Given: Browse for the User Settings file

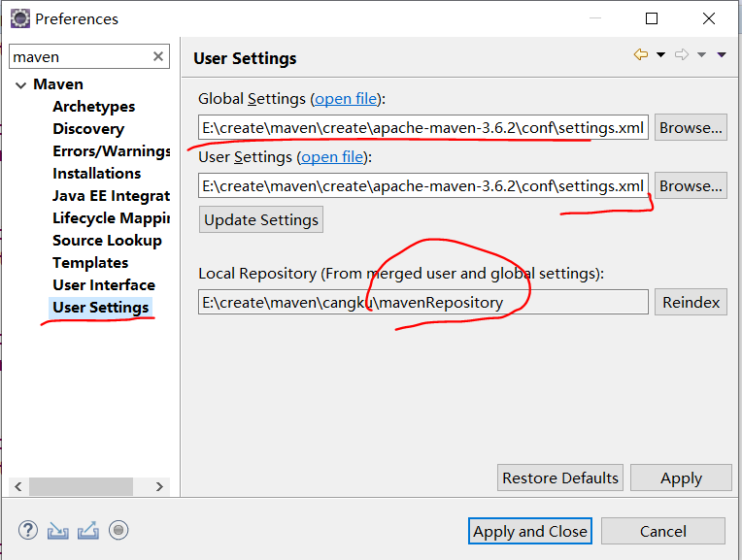Looking at the screenshot, I should (691, 185).
